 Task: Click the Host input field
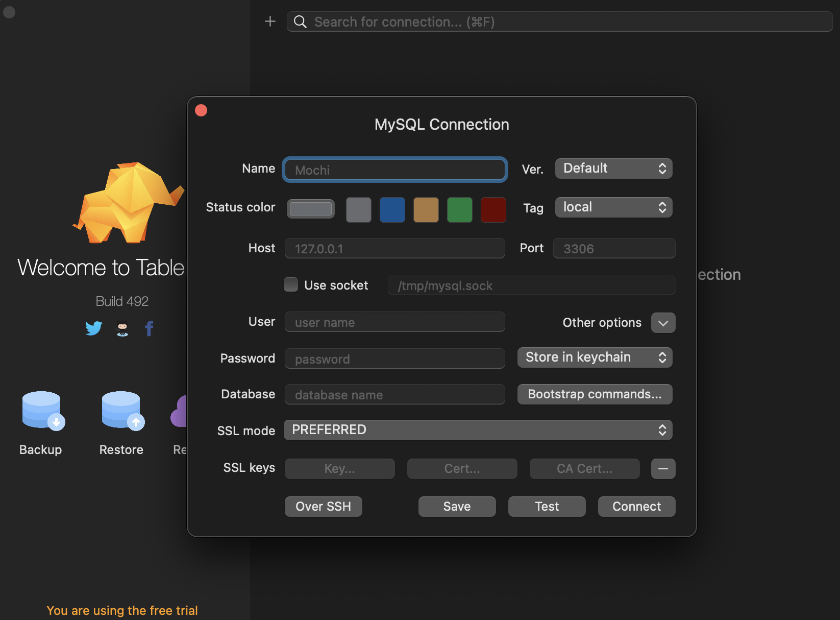click(395, 248)
